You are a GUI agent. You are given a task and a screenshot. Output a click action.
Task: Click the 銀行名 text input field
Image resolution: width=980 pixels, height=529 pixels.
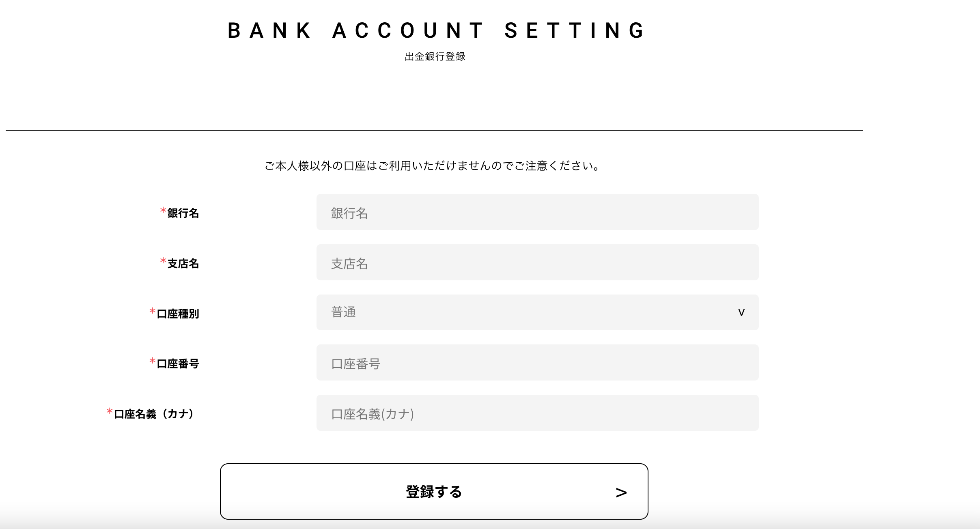tap(537, 212)
